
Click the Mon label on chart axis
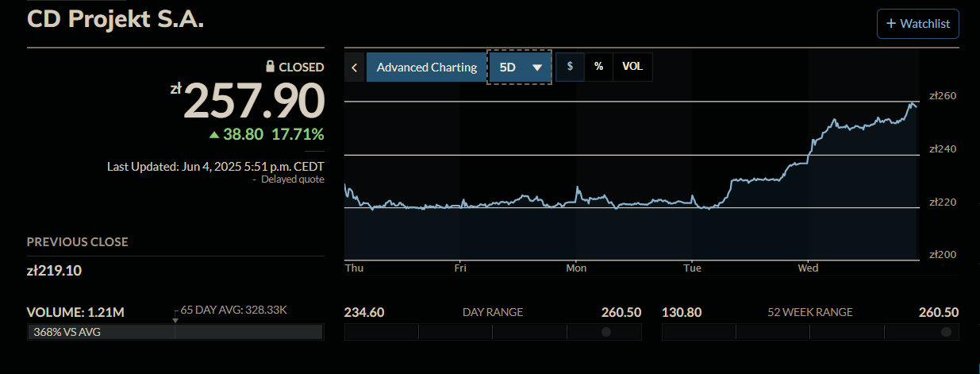point(576,268)
